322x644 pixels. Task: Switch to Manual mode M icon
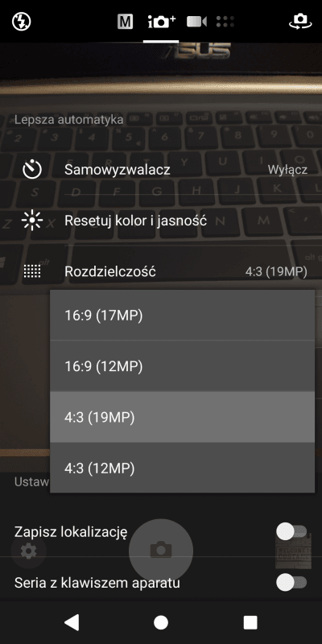tap(125, 22)
